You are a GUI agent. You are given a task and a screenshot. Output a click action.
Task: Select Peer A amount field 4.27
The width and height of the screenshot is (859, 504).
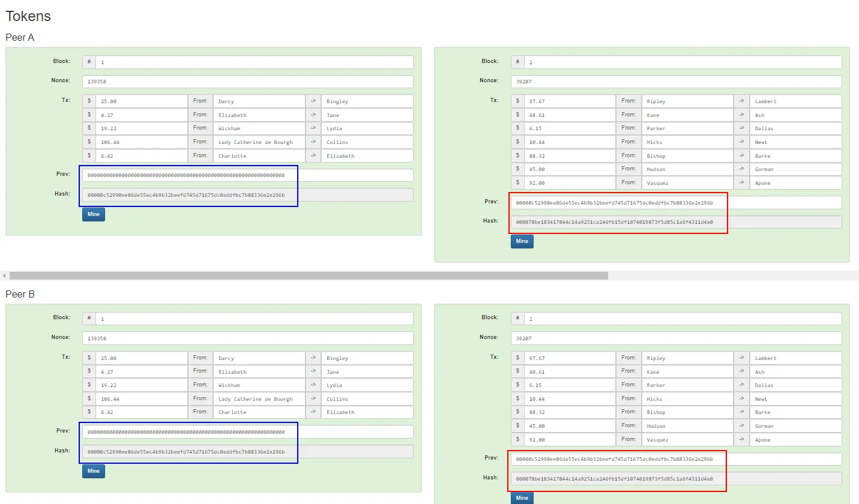pos(142,115)
